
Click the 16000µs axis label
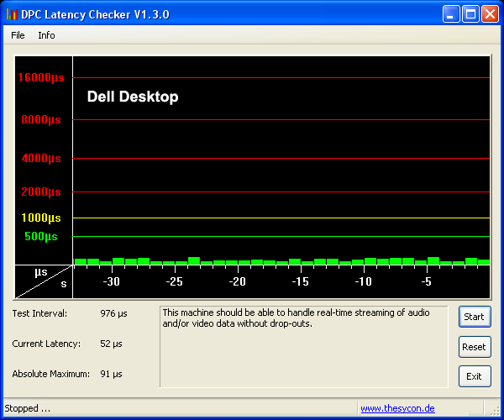coord(41,77)
